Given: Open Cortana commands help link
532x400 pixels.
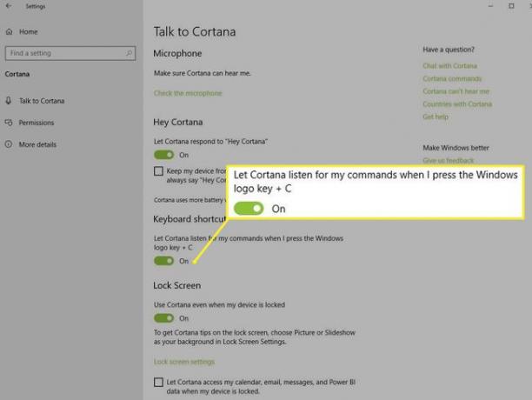Looking at the screenshot, I should point(452,79).
